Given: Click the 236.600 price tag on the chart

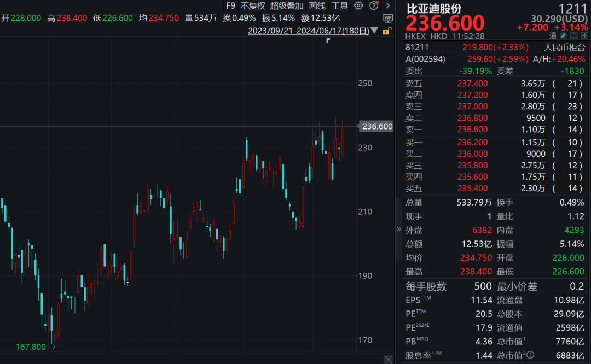Looking at the screenshot, I should (x=375, y=126).
